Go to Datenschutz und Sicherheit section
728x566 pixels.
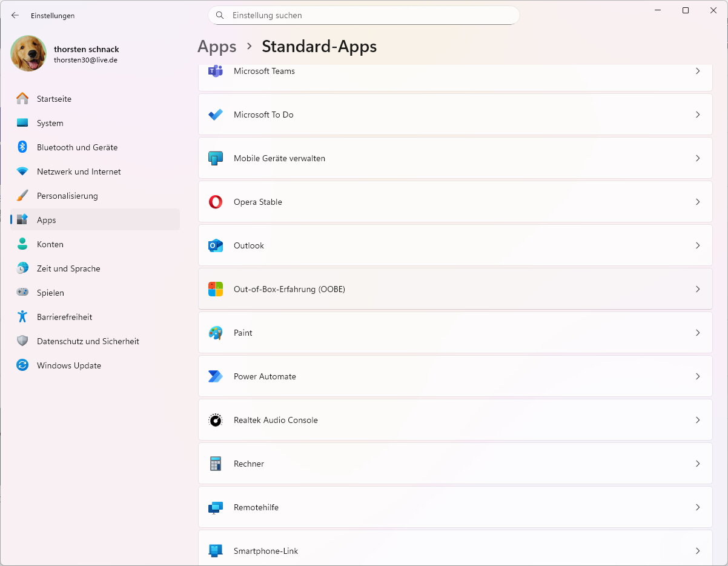[88, 341]
